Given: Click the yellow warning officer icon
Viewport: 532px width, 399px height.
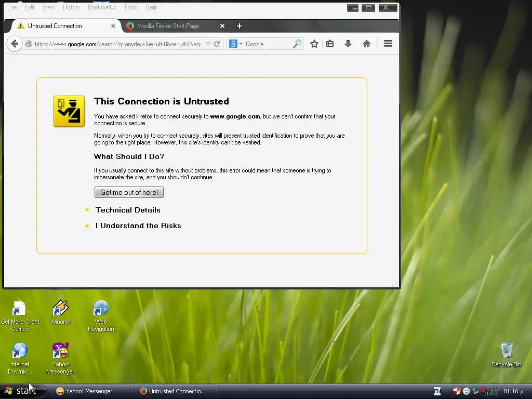Looking at the screenshot, I should pyautogui.click(x=69, y=111).
